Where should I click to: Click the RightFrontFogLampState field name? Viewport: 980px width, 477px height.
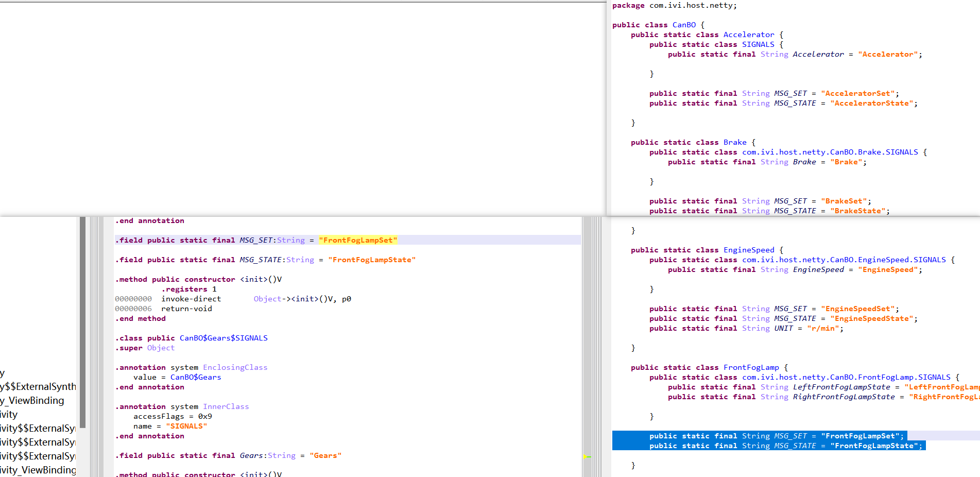click(844, 397)
